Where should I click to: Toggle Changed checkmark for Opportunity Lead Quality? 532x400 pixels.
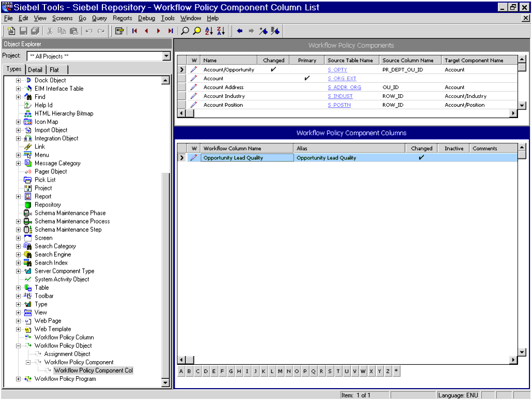[x=421, y=157]
